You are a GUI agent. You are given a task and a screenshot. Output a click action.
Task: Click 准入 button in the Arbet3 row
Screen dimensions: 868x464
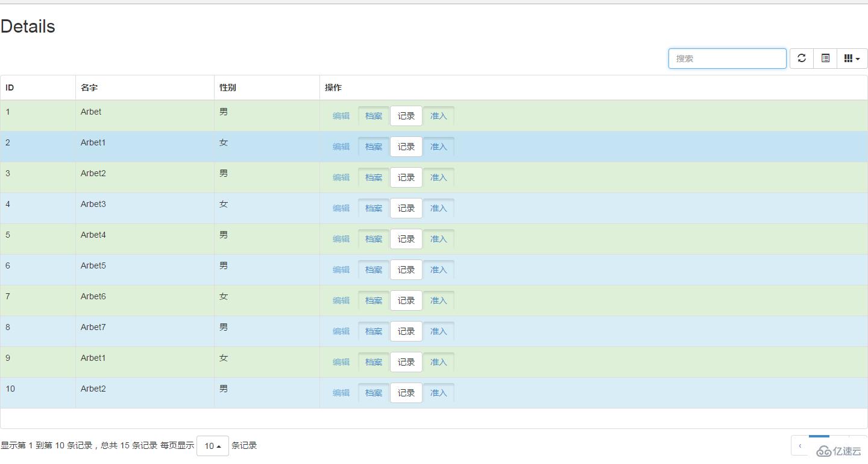point(439,208)
